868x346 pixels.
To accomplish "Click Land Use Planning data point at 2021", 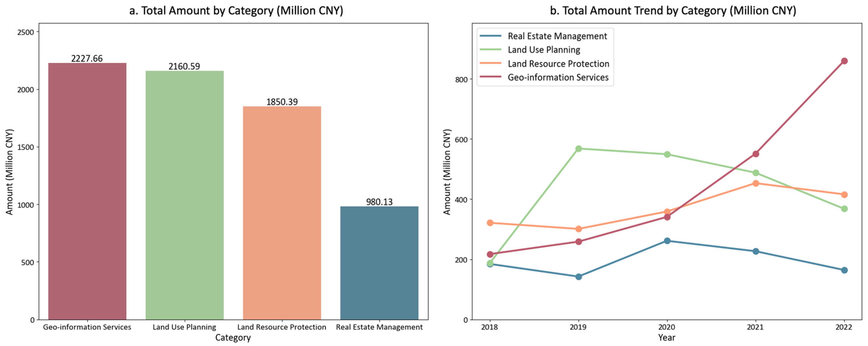I will click(756, 173).
